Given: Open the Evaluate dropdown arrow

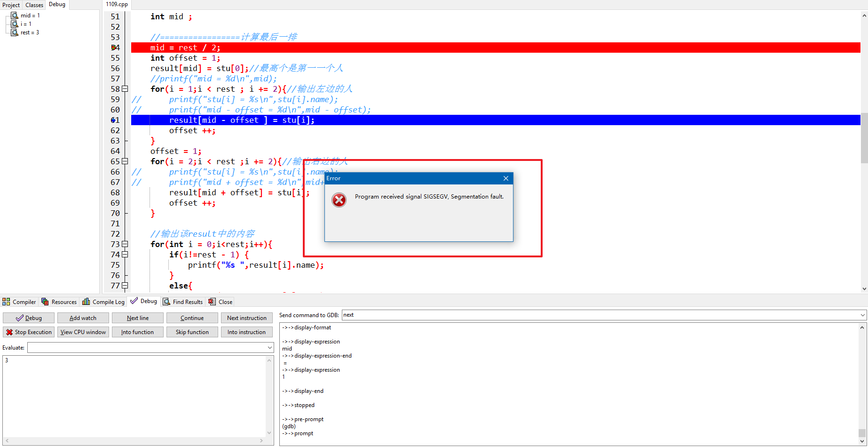Looking at the screenshot, I should [x=270, y=348].
